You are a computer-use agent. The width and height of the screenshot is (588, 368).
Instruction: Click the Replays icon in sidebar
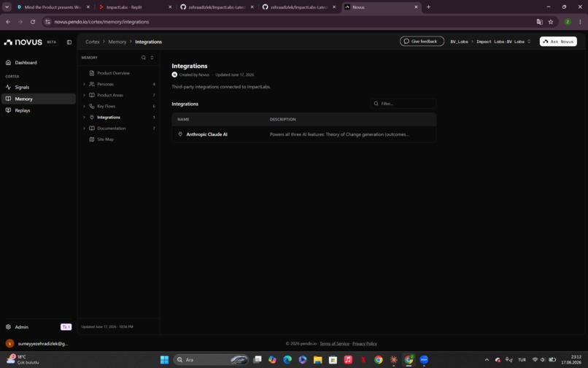point(8,110)
